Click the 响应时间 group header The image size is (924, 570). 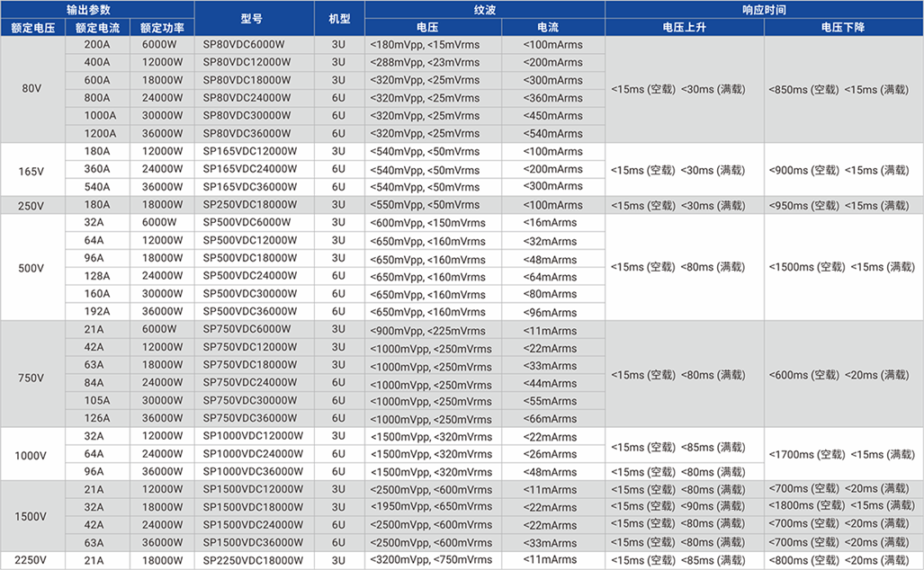(x=765, y=9)
